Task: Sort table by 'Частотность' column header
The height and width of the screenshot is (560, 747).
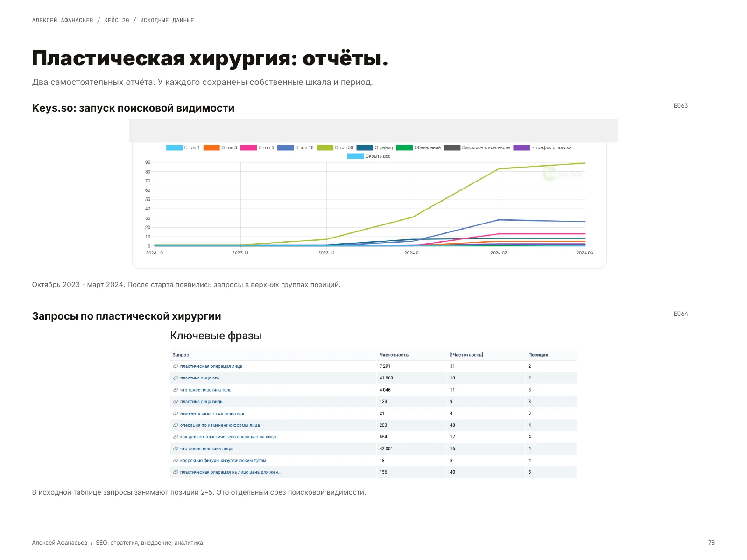Action: [394, 355]
